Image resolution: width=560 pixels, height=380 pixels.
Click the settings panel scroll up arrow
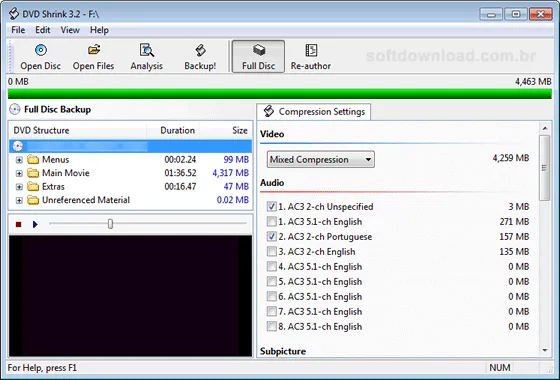tap(545, 128)
